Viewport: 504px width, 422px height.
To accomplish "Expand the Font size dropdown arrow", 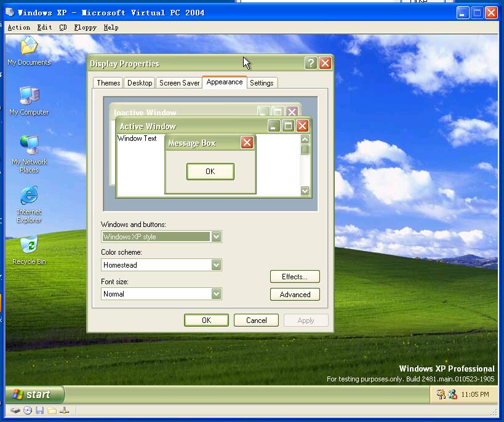I will coord(217,293).
